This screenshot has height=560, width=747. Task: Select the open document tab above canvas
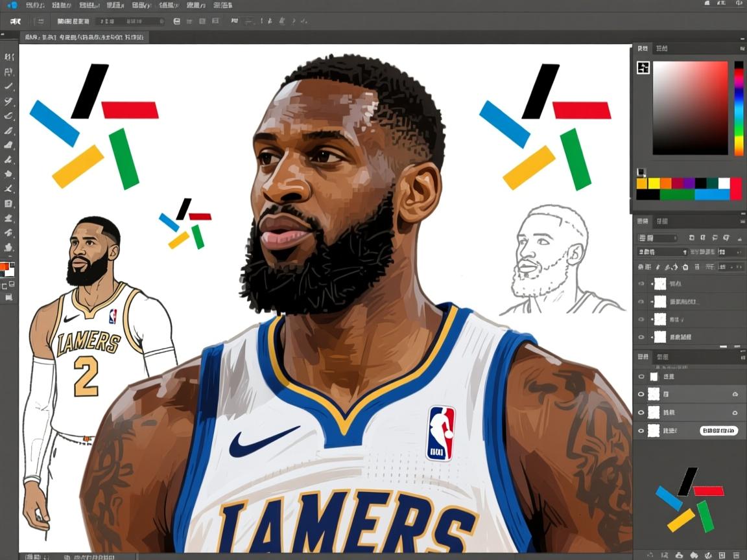84,38
